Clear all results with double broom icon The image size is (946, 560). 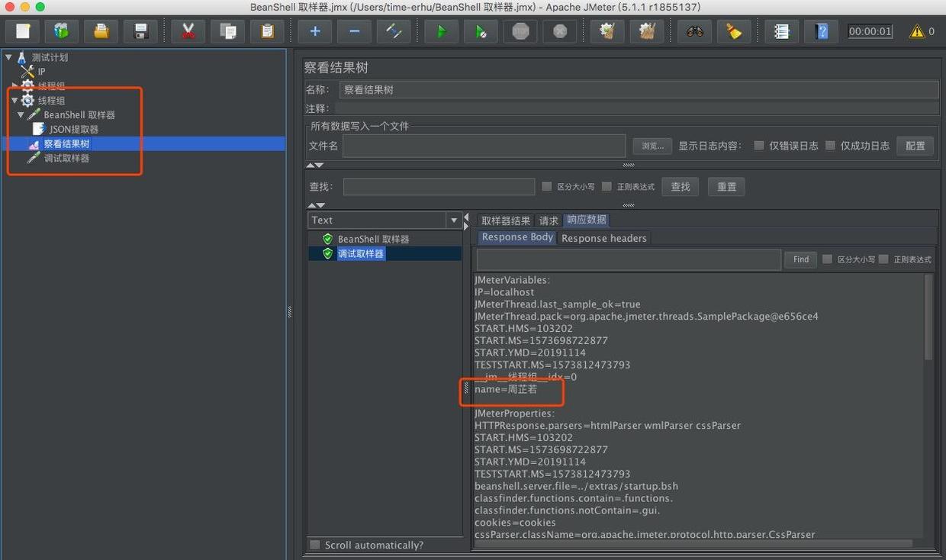647,31
